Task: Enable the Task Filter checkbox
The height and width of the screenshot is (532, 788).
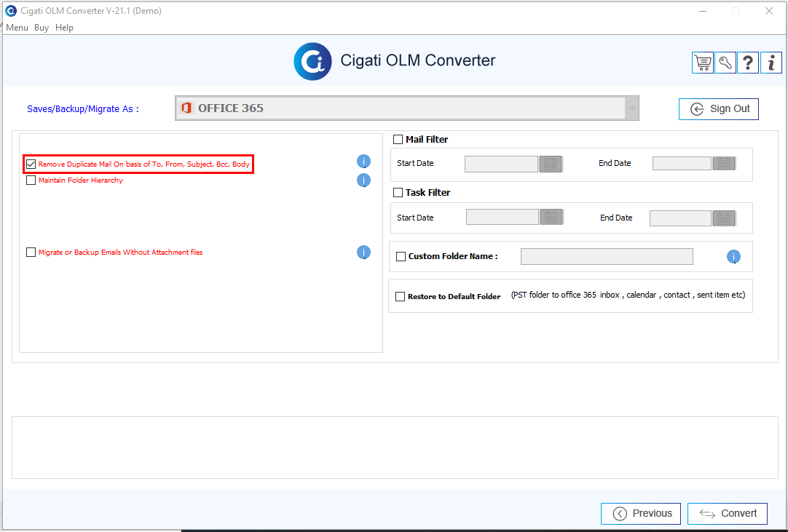Action: [398, 192]
